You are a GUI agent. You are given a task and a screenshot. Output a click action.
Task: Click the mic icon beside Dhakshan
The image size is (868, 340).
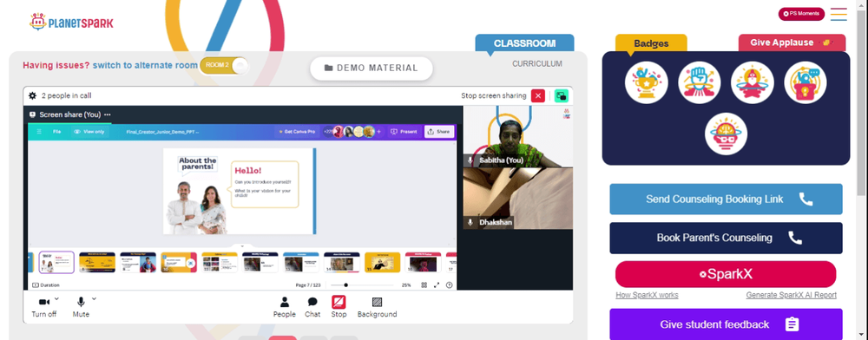pos(470,222)
